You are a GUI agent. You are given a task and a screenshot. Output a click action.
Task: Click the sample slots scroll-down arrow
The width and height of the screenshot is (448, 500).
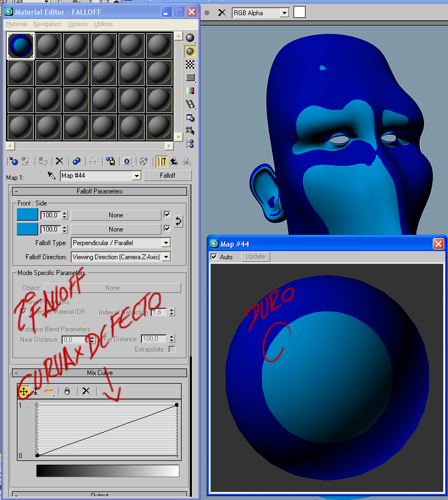point(178,137)
